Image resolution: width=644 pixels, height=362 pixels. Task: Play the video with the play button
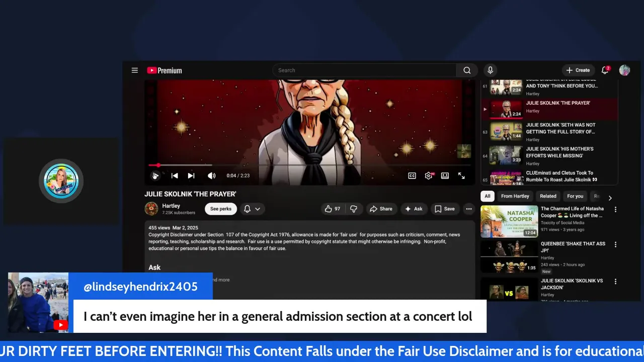tap(155, 175)
